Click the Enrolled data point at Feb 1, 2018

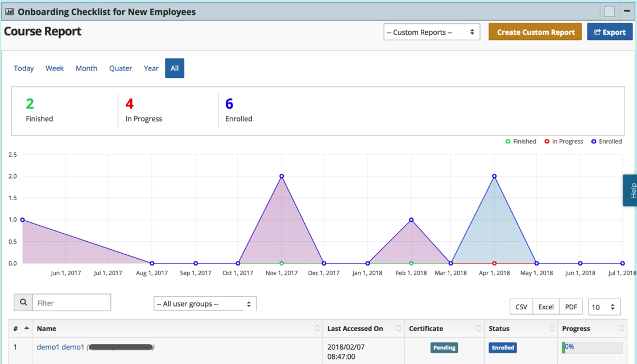click(x=412, y=220)
